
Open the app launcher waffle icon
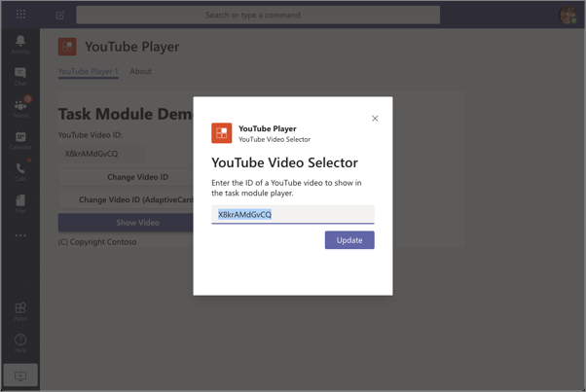point(20,15)
